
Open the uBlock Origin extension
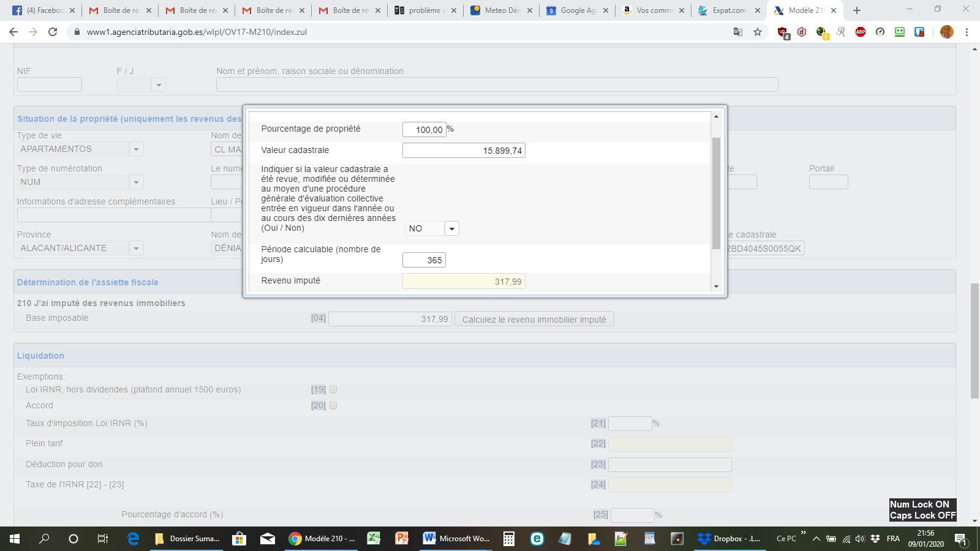783,32
